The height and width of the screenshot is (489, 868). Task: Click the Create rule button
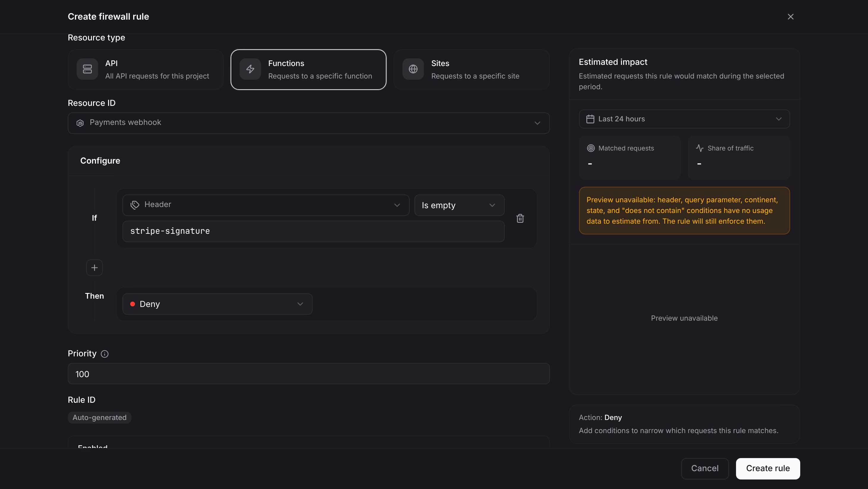(768, 468)
